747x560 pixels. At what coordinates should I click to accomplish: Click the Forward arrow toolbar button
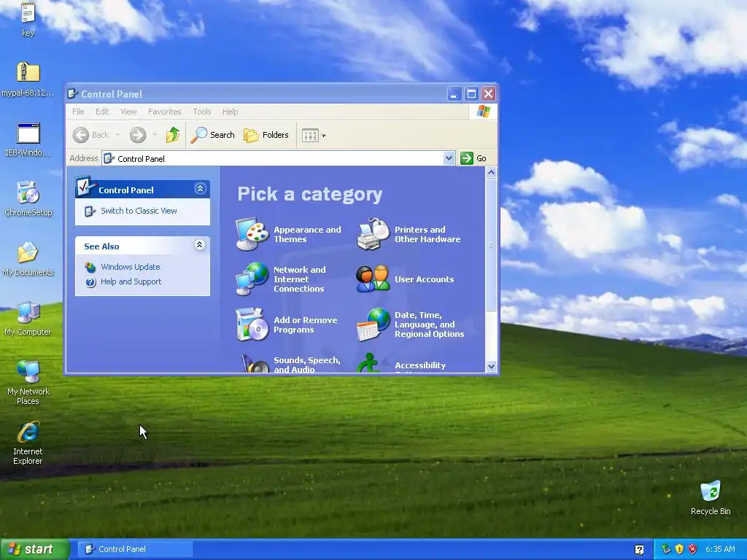click(138, 135)
